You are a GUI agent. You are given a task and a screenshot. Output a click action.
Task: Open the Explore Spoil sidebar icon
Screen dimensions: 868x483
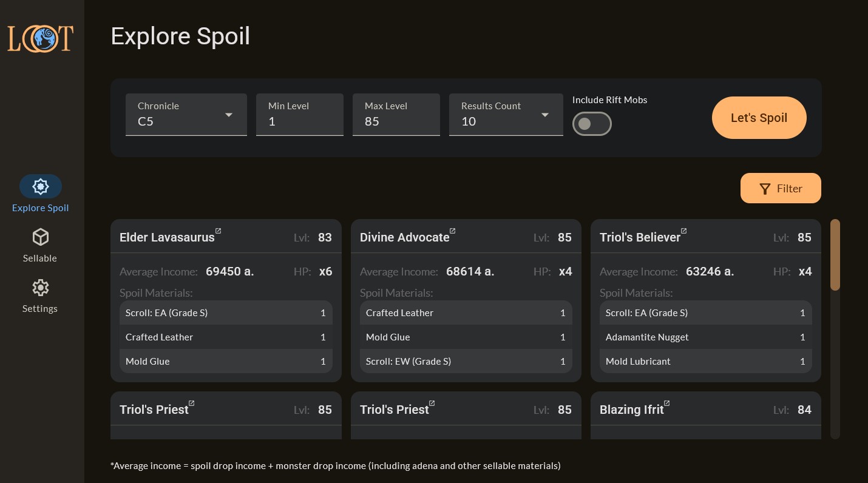pos(41,186)
